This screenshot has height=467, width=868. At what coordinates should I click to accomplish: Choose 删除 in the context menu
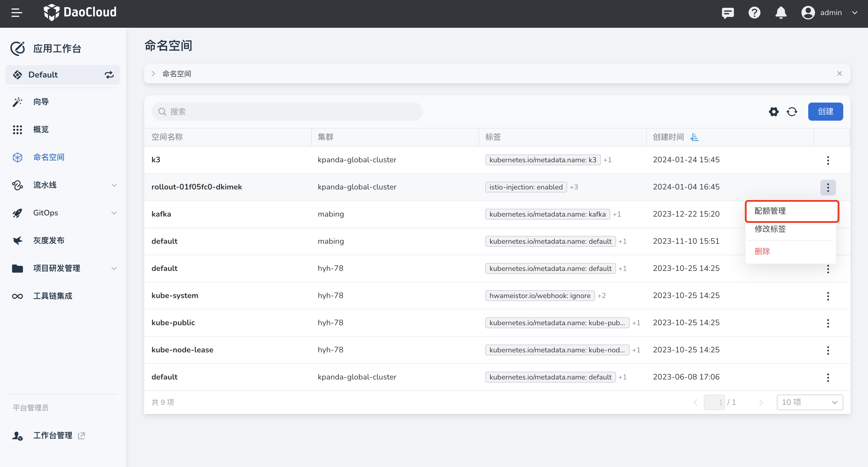[762, 251]
